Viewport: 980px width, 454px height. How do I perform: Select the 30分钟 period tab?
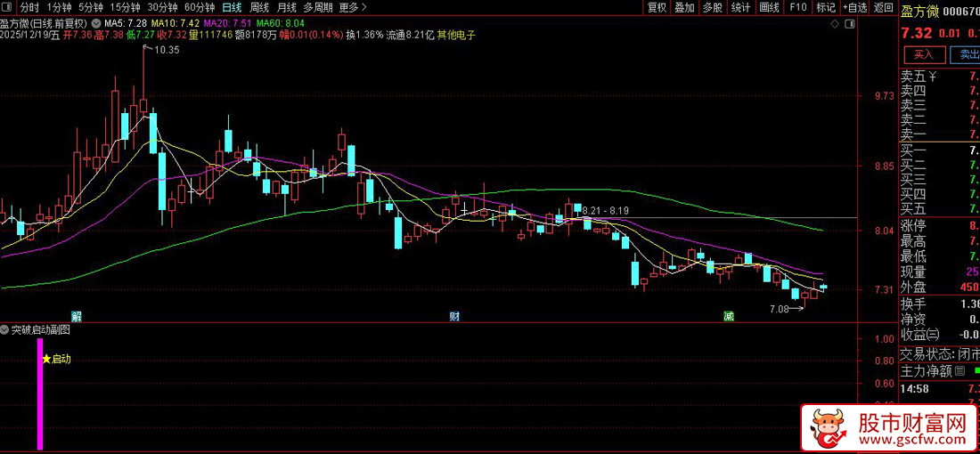coord(162,7)
